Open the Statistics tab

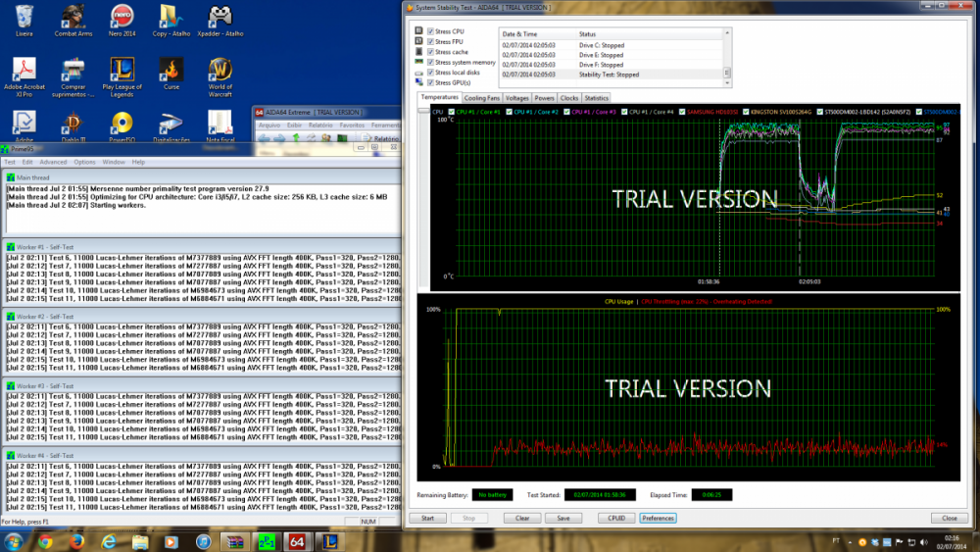596,98
